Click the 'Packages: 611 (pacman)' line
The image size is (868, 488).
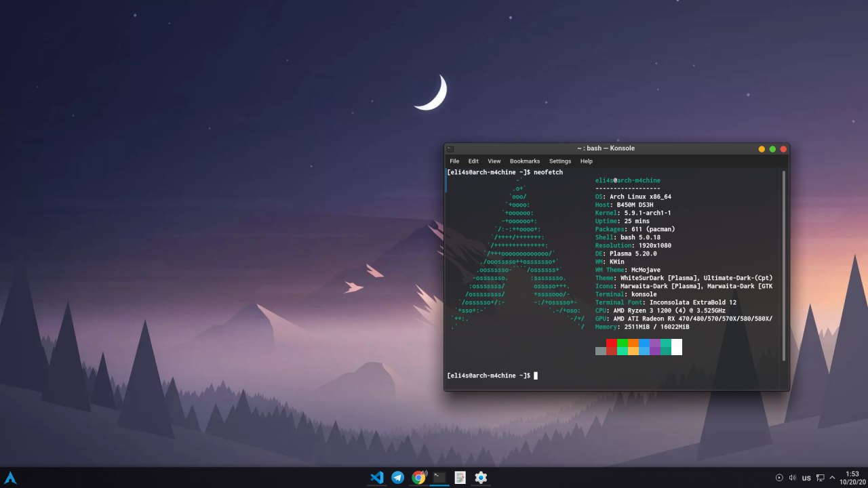[635, 229]
